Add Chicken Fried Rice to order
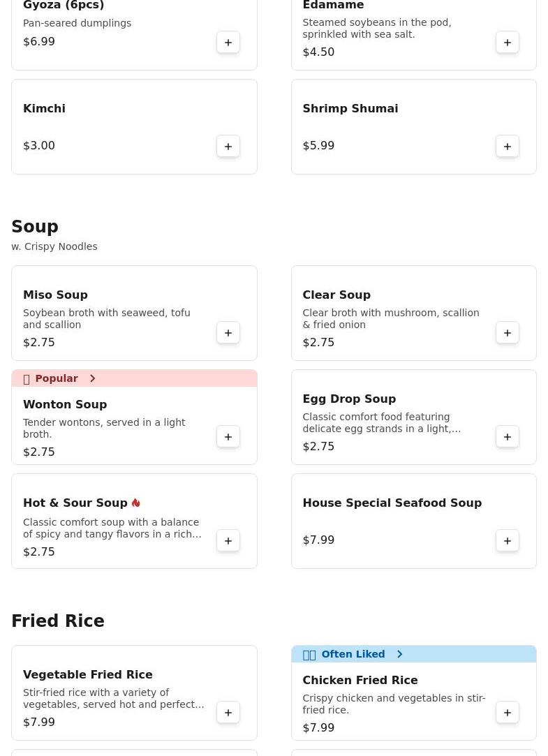 coord(508,712)
